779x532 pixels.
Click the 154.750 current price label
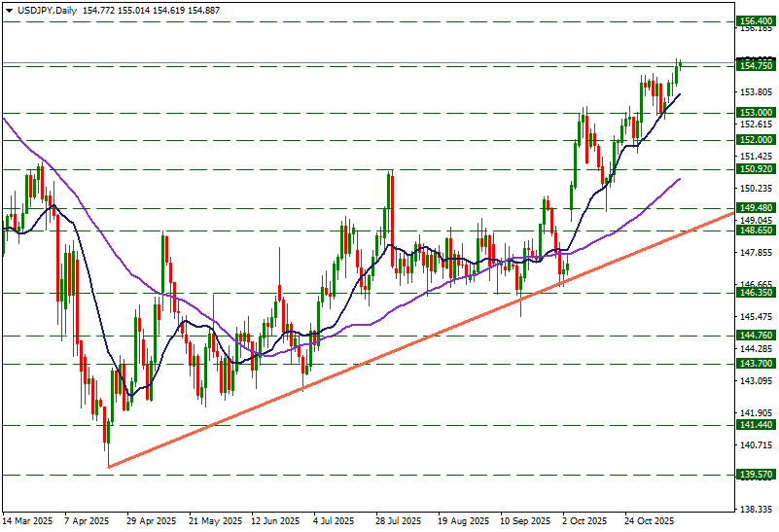click(755, 65)
